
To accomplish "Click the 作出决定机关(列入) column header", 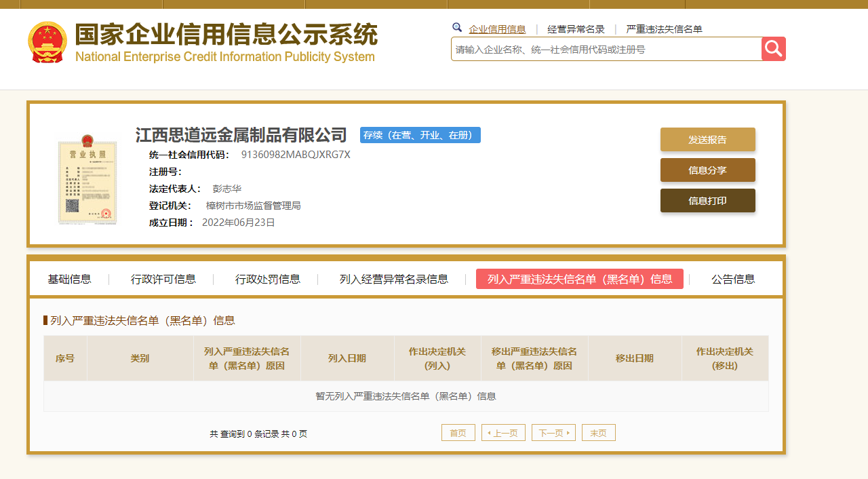I will (x=437, y=358).
